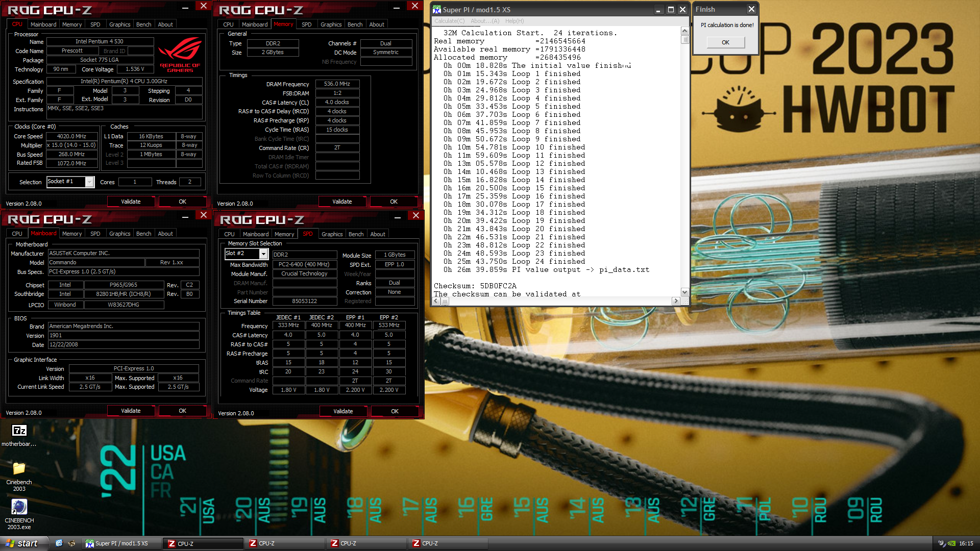Click the 'Commando' motherboard model field
The width and height of the screenshot is (980, 551).
pyautogui.click(x=96, y=262)
